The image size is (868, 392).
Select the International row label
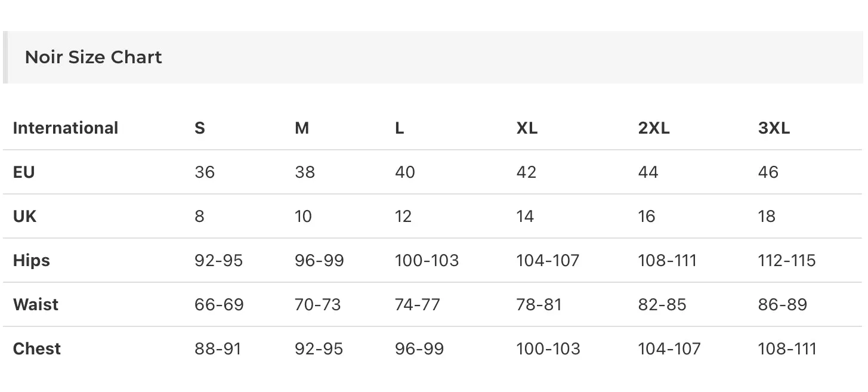[x=66, y=128]
